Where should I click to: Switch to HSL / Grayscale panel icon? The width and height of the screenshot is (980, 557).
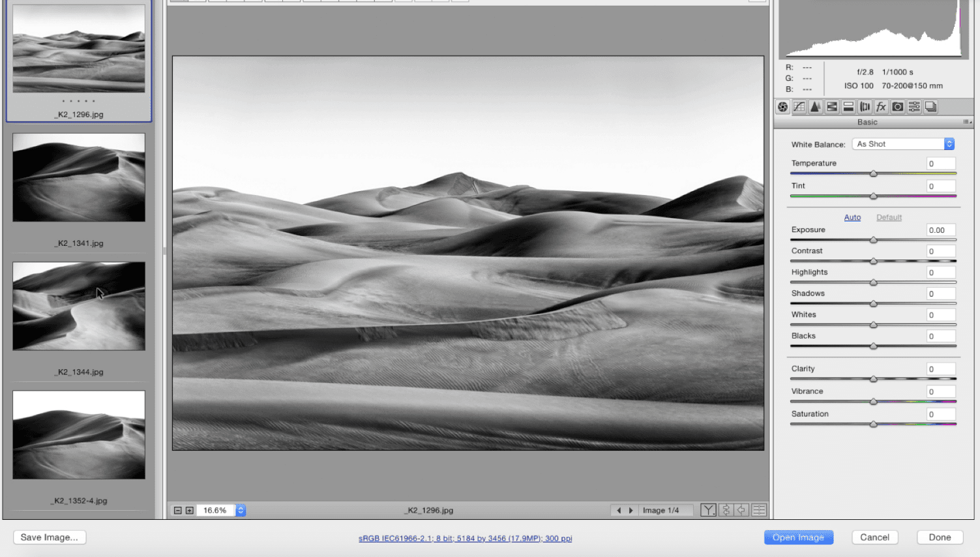(x=832, y=107)
